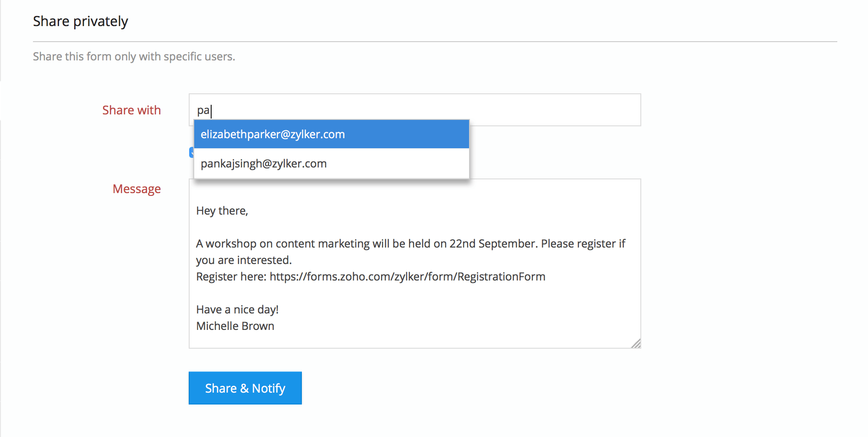The height and width of the screenshot is (437, 868).
Task: Place cursor after the Michelle Brown signature
Action: pyautogui.click(x=275, y=326)
